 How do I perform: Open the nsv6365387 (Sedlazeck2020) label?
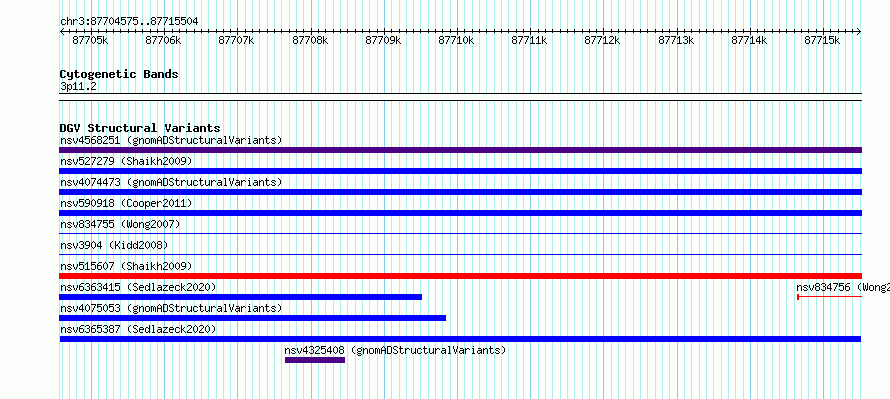(x=138, y=329)
